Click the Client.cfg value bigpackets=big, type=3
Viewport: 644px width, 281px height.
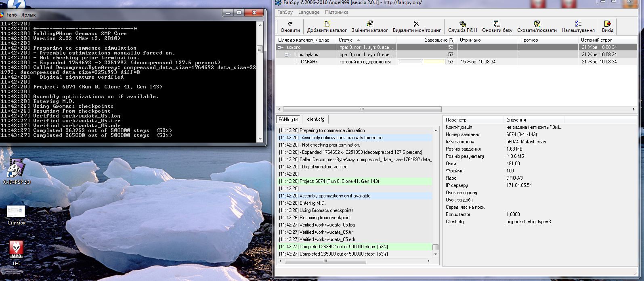(529, 222)
